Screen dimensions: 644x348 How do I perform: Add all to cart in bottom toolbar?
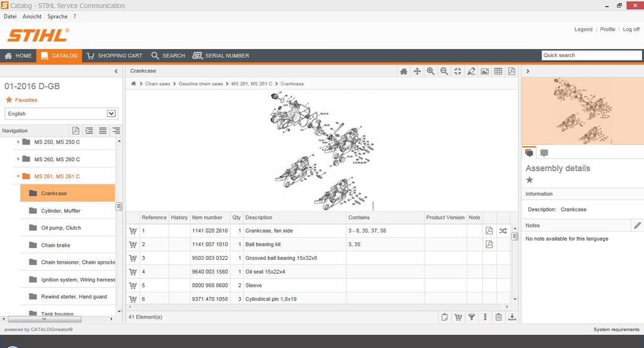point(458,317)
